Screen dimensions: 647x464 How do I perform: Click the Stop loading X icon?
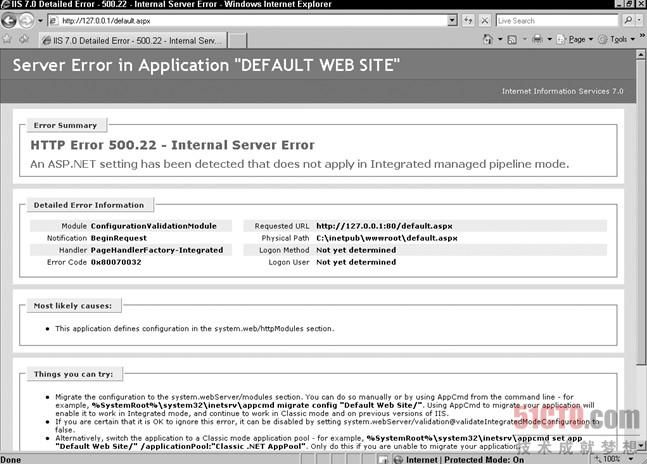[x=485, y=20]
